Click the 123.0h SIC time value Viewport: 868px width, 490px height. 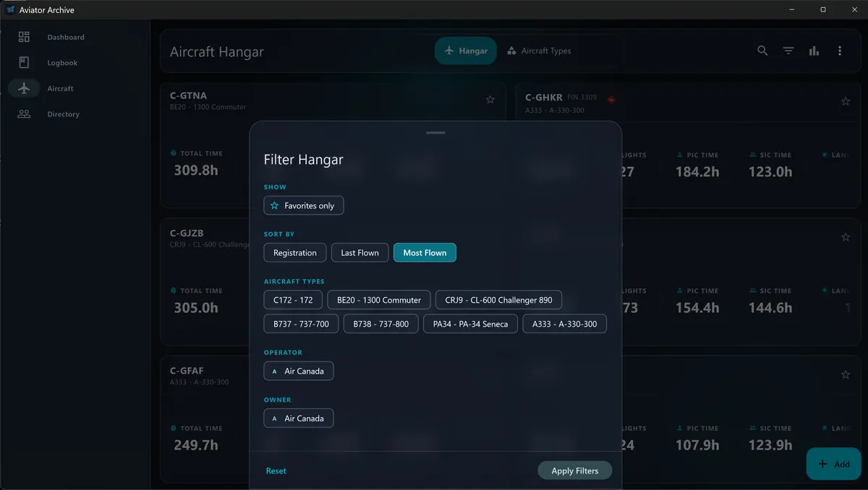point(770,172)
